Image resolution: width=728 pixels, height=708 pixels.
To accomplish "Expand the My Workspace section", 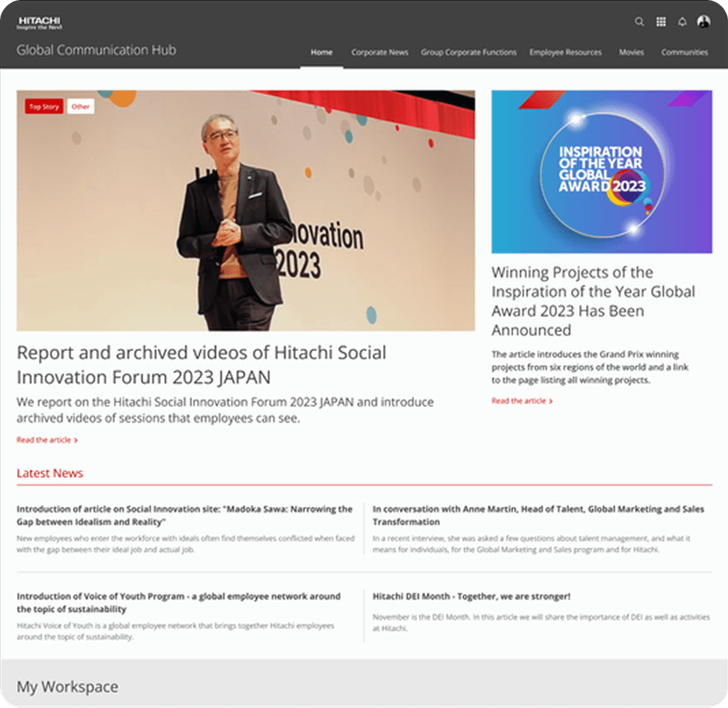I will point(67,687).
